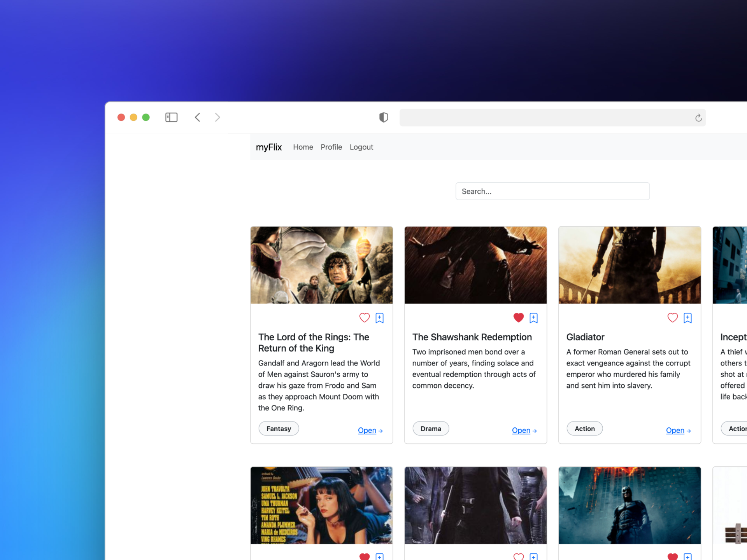Open the Pulp Fiction poster with Uma Thurman
This screenshot has width=747, height=560.
(322, 506)
